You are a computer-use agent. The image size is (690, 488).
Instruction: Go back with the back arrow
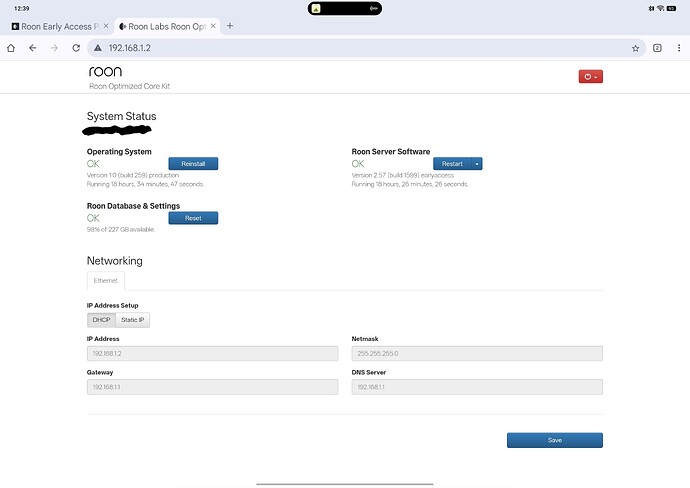33,47
